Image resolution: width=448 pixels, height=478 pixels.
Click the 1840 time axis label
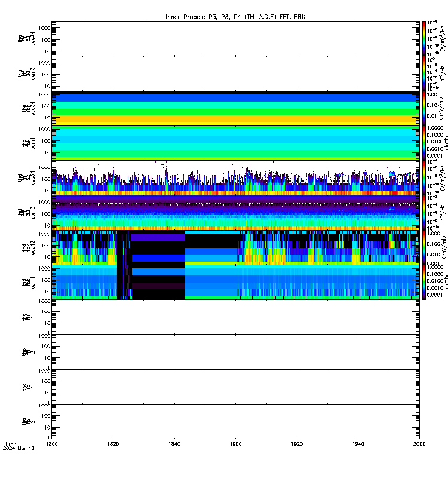[x=174, y=444]
